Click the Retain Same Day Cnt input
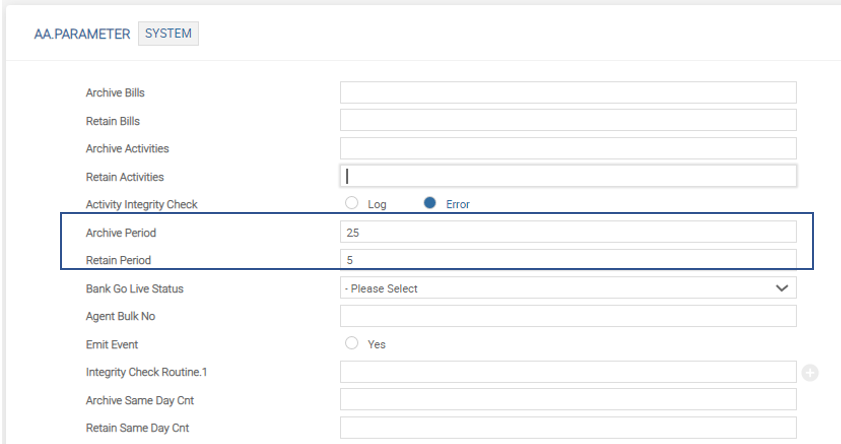The image size is (841, 444). click(x=567, y=428)
